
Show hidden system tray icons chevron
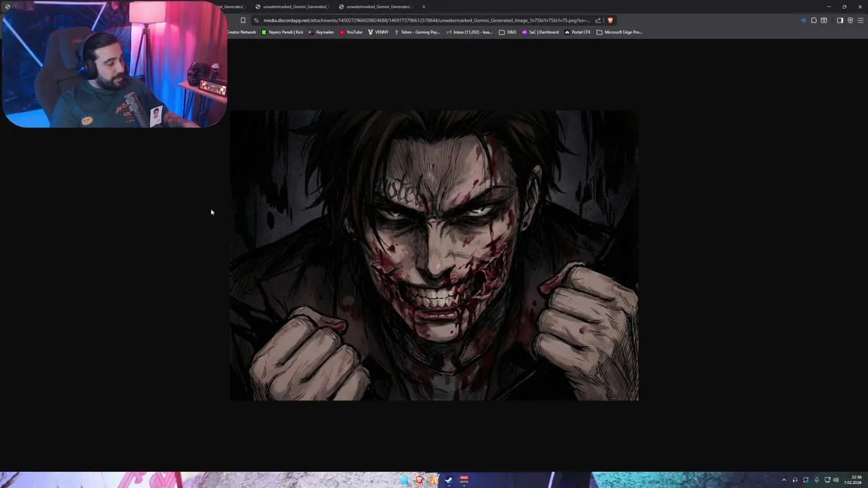pyautogui.click(x=784, y=480)
